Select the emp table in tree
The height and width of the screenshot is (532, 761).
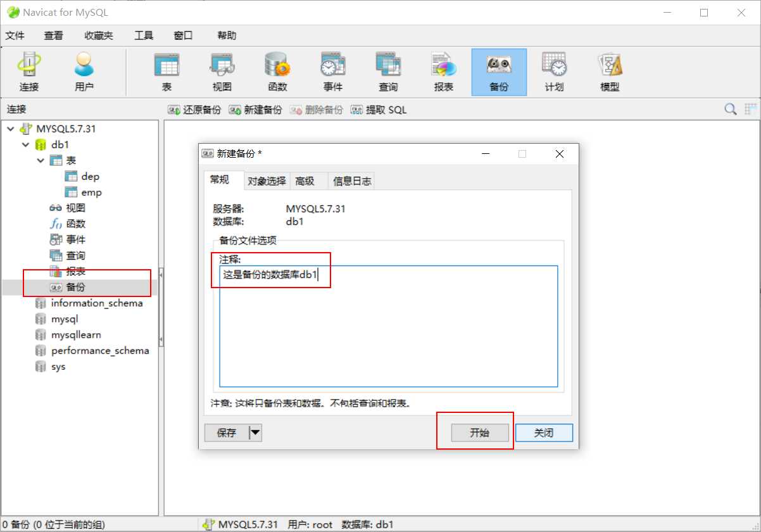[x=83, y=193]
